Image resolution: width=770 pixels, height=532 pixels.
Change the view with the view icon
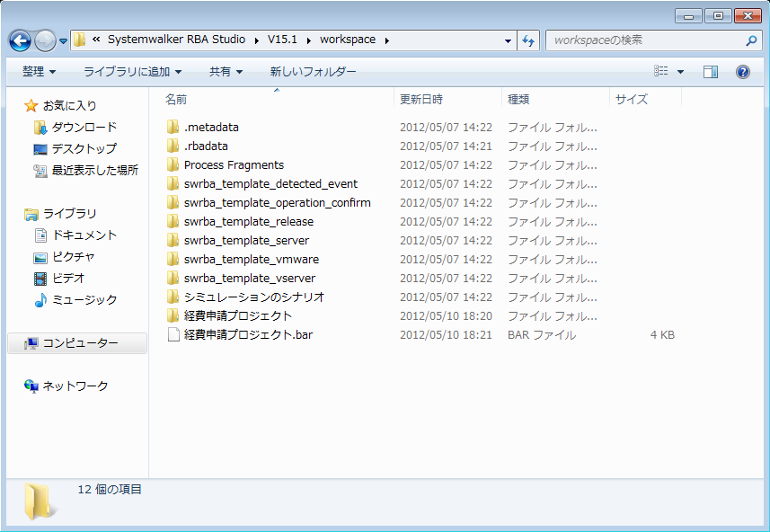click(x=661, y=71)
